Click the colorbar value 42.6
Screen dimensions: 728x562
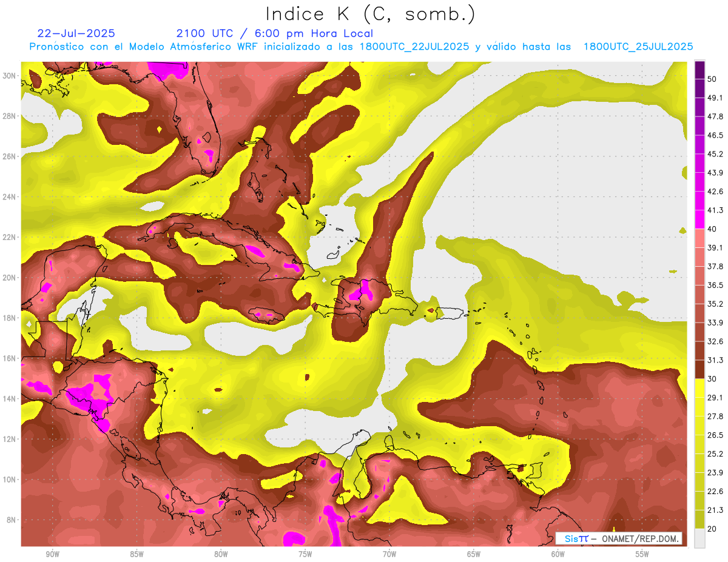point(715,192)
